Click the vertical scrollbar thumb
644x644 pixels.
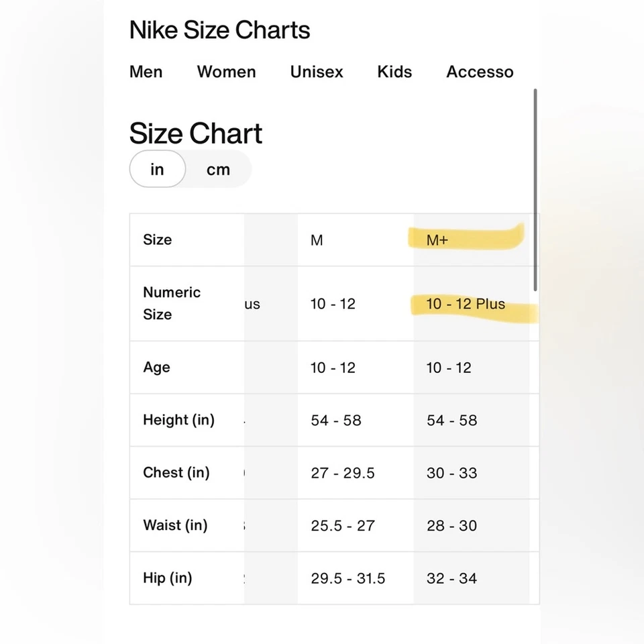535,189
